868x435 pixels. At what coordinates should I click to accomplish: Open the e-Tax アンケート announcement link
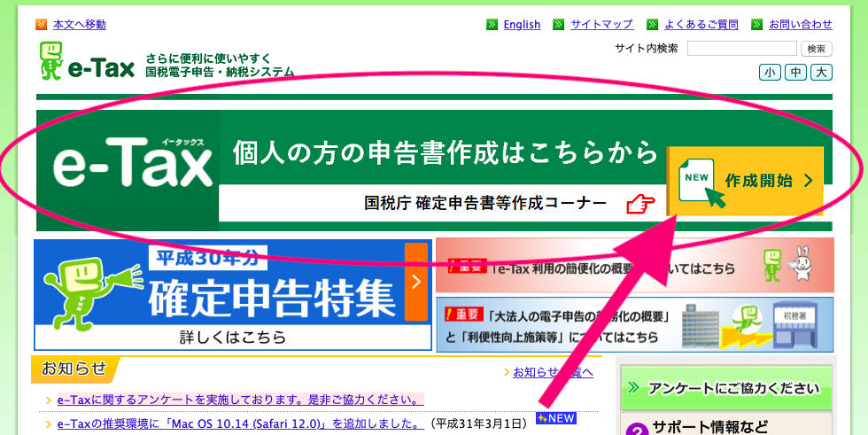[241, 400]
